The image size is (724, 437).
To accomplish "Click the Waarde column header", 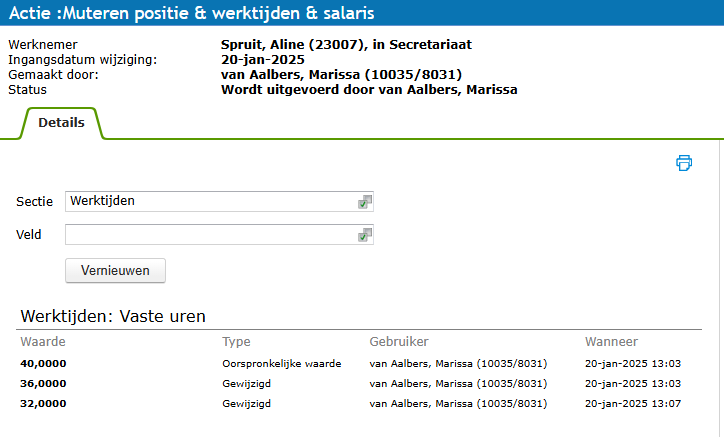I will pos(43,342).
